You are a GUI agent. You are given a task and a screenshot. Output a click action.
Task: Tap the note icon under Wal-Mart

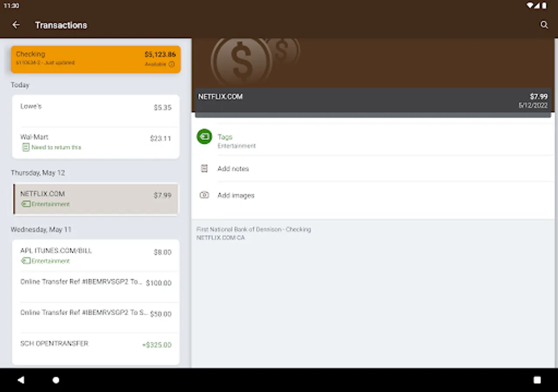tap(26, 147)
